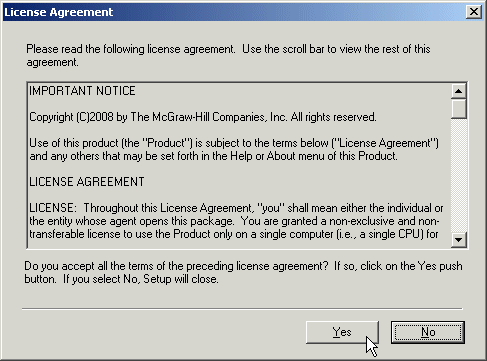
Task: Close the License Agreement dialog
Action: (x=474, y=12)
